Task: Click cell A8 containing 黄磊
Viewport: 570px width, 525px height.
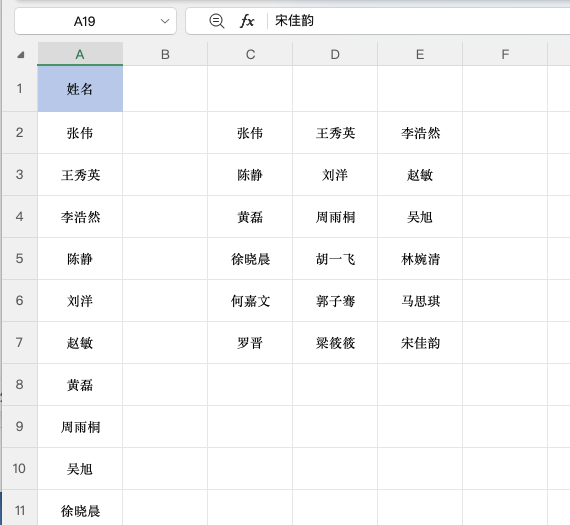Action: [x=80, y=385]
